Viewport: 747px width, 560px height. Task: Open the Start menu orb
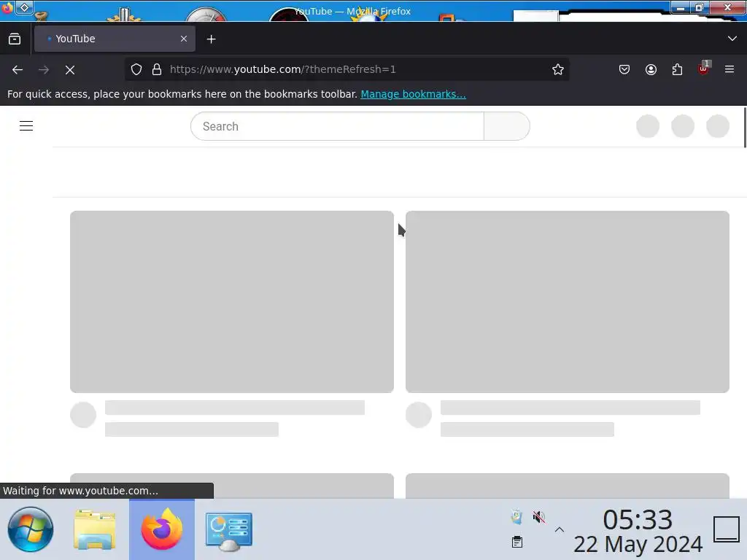pyautogui.click(x=31, y=529)
